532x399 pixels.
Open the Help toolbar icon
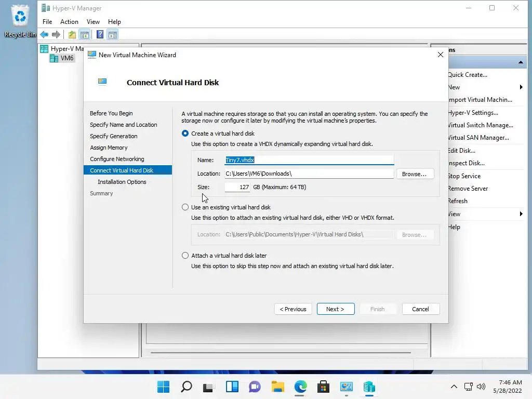pos(100,34)
